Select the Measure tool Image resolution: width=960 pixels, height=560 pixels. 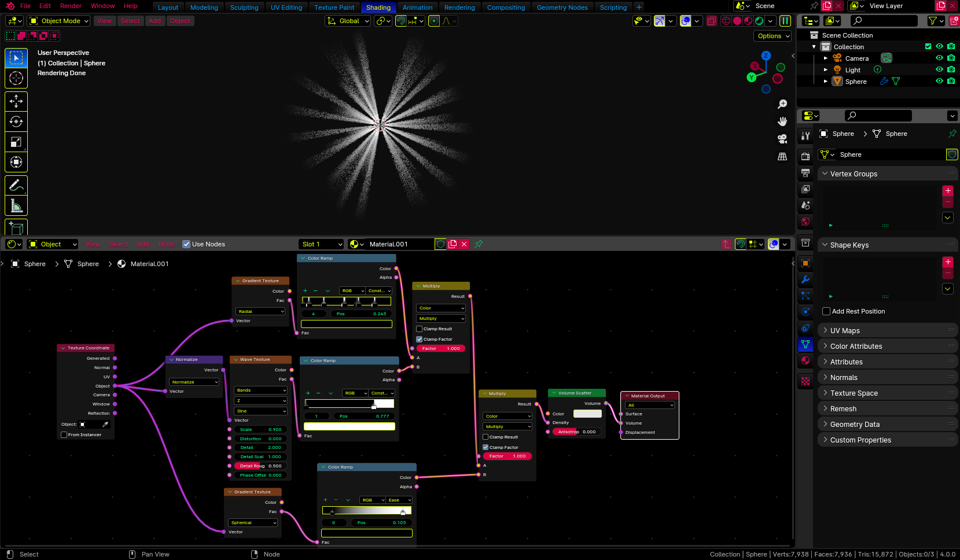(16, 205)
